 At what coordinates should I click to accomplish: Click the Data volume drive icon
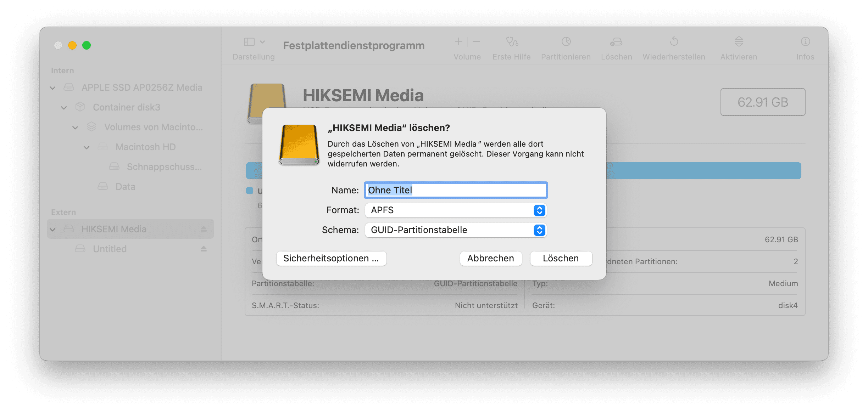coord(103,186)
